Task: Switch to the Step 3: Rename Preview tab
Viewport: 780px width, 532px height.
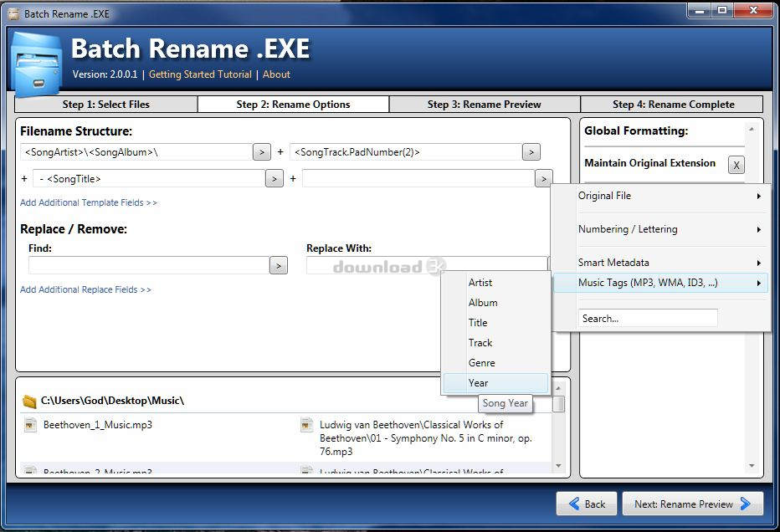Action: [484, 105]
